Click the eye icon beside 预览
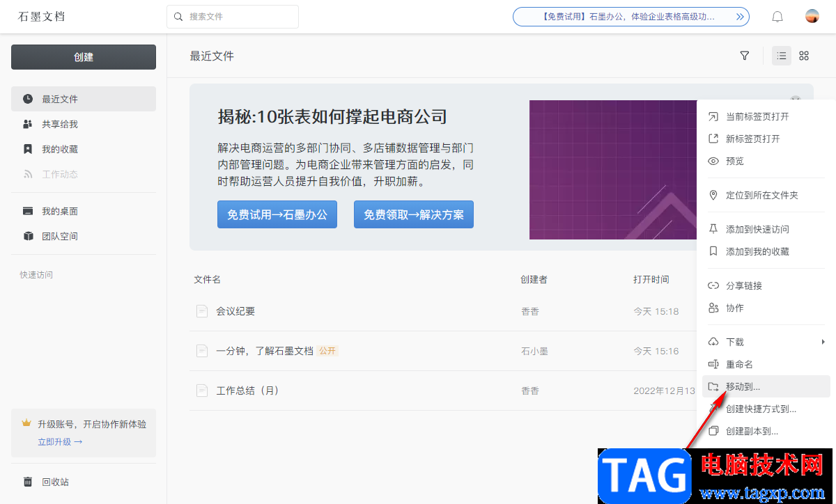 click(x=713, y=161)
